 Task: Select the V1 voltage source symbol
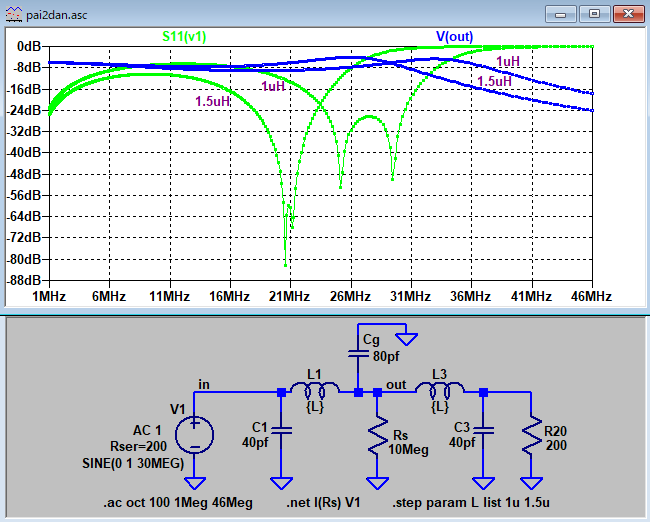coord(194,435)
